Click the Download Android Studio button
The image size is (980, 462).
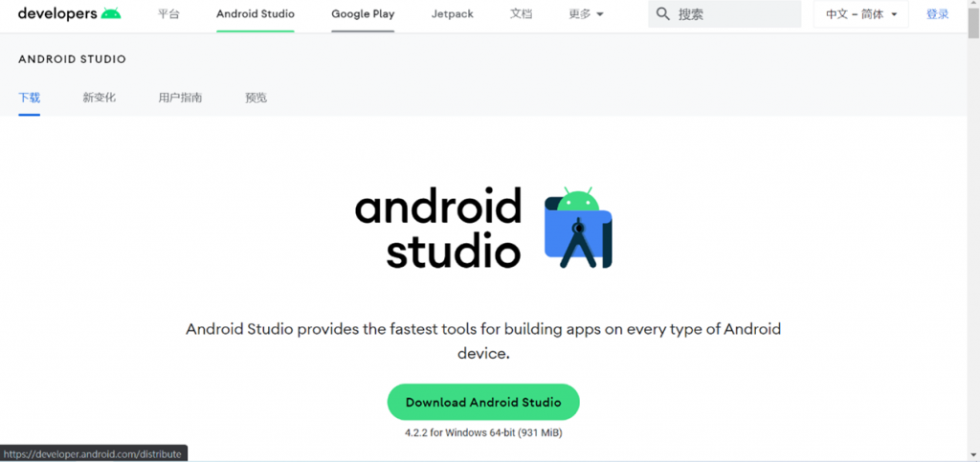pos(483,402)
